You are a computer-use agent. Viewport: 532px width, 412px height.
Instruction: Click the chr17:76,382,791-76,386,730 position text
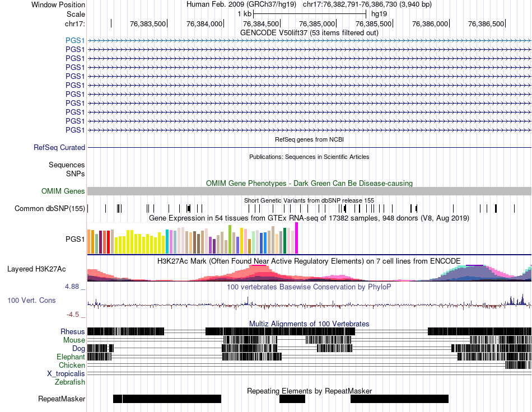point(367,4)
